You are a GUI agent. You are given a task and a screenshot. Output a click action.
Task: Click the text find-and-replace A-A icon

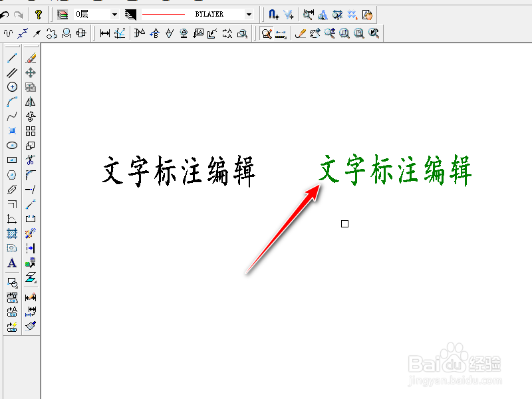[227, 33]
